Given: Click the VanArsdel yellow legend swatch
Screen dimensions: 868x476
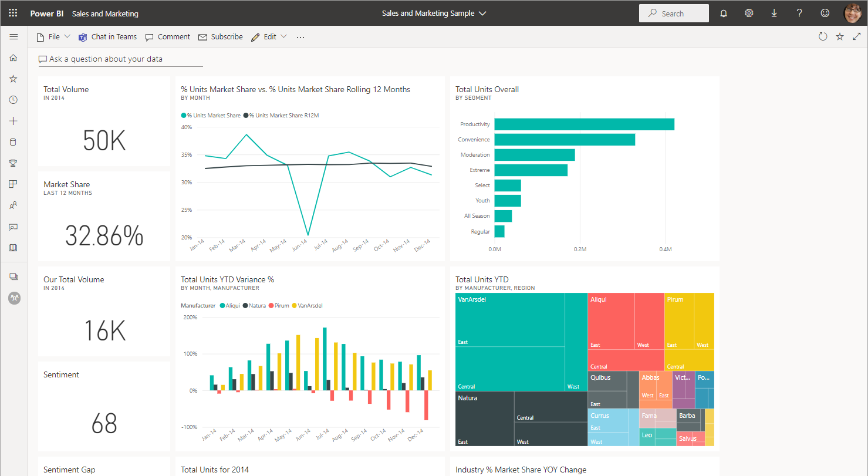Looking at the screenshot, I should (x=295, y=306).
